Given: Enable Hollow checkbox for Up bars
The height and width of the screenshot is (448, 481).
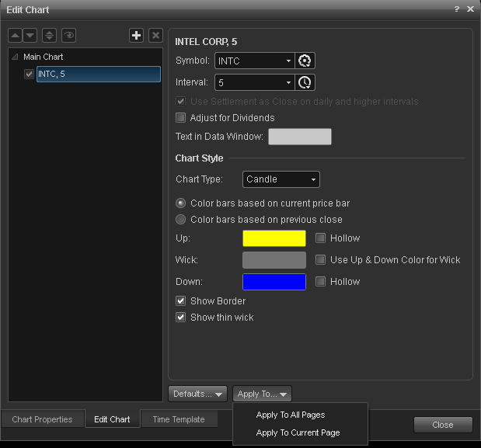Looking at the screenshot, I should point(321,238).
